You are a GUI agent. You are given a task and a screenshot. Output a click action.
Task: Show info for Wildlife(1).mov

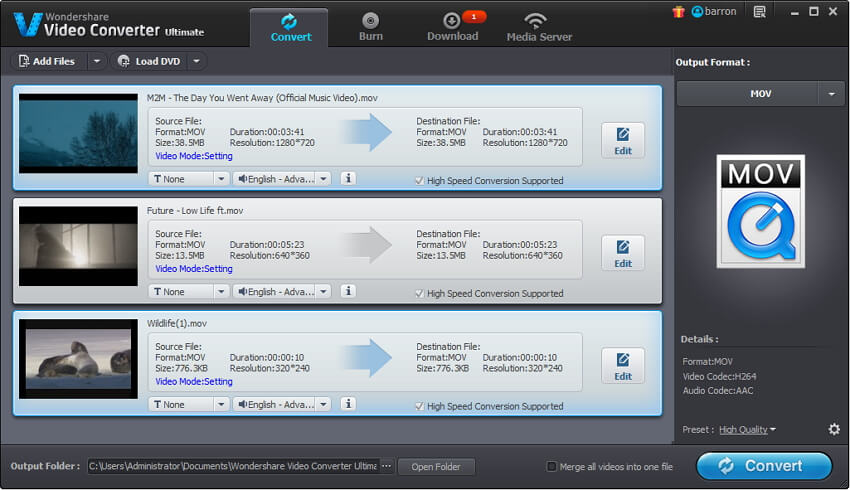(349, 403)
